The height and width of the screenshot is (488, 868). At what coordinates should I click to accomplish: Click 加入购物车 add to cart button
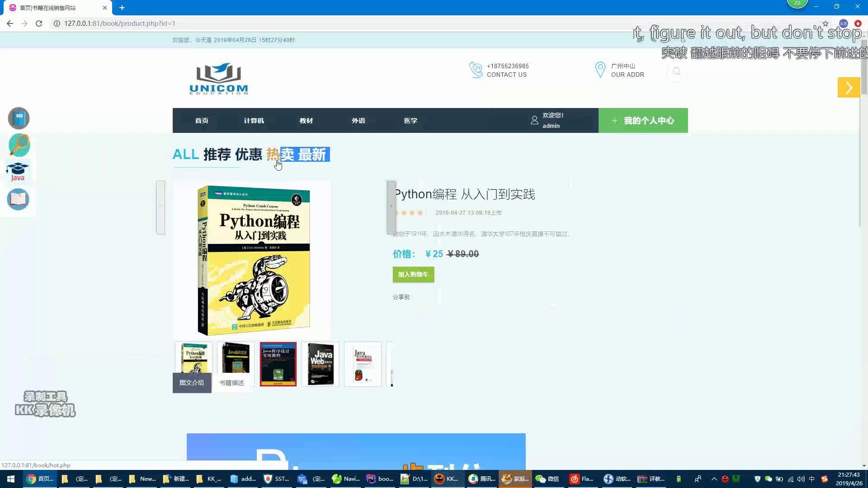413,274
